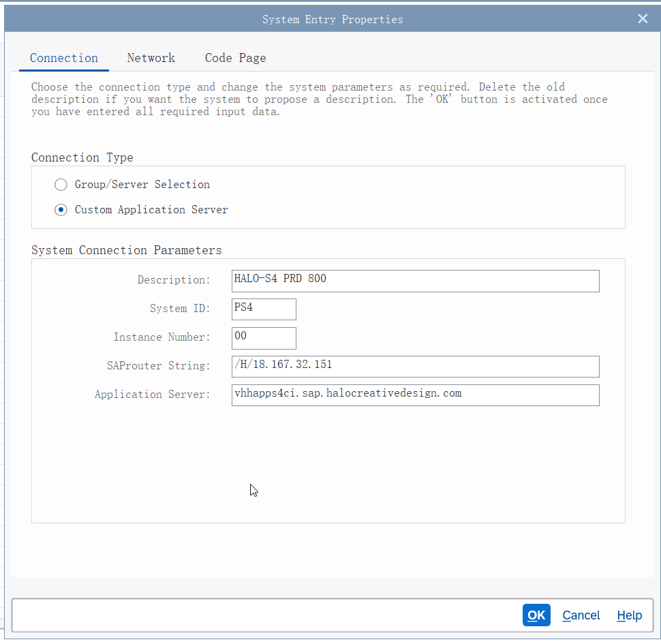Click inside the Application Server hostname field

[415, 395]
